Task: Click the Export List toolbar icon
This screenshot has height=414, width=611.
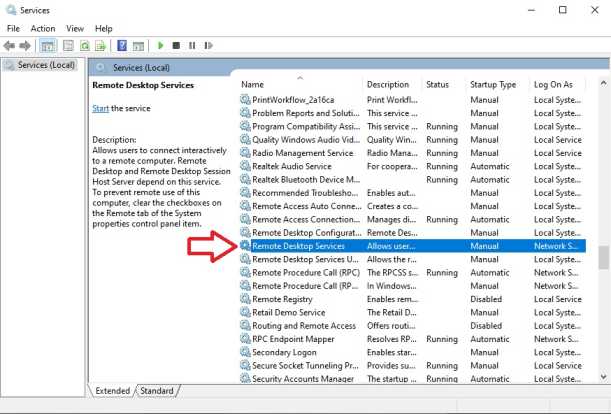Action: click(x=100, y=46)
